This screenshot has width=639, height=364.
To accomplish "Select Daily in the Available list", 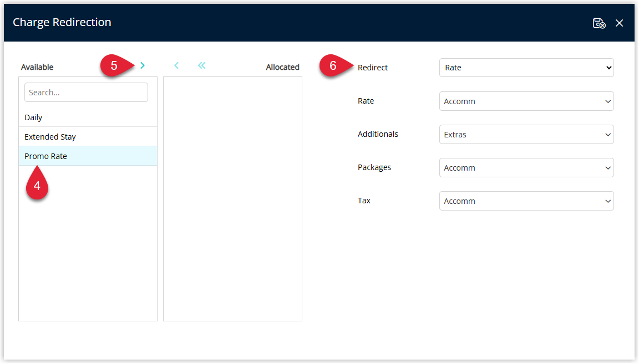I will click(88, 117).
